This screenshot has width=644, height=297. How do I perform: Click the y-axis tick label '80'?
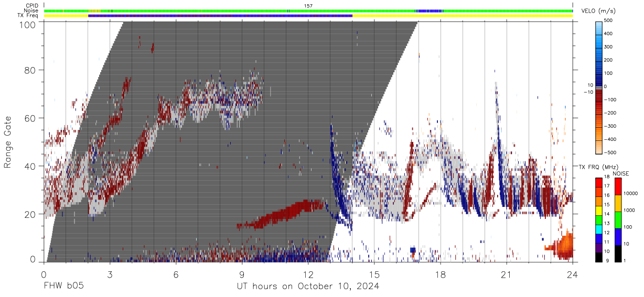(x=31, y=71)
